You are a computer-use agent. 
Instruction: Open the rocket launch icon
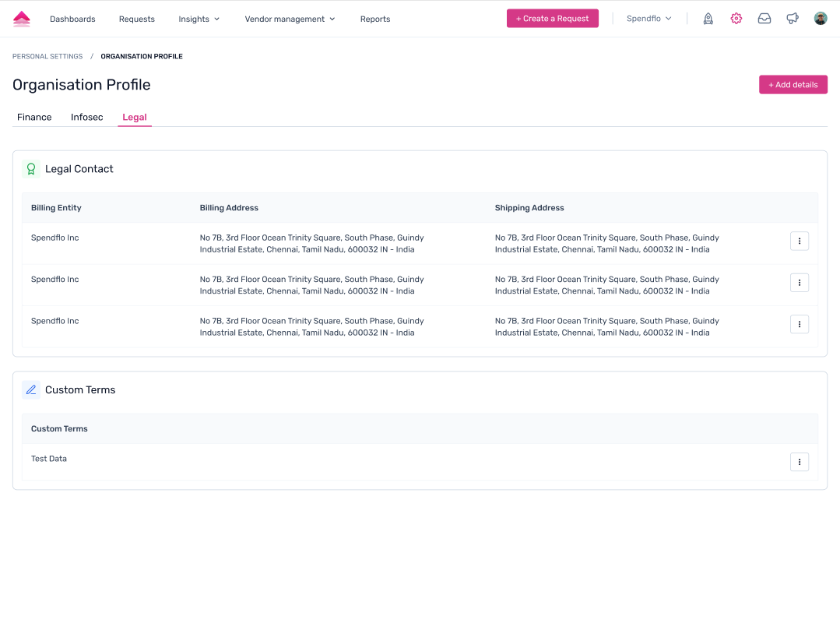pos(708,19)
